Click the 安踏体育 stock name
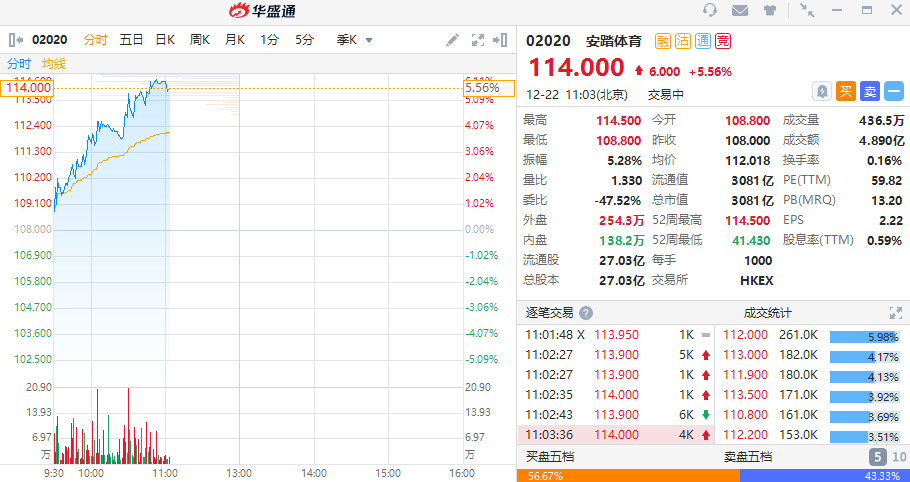 [x=614, y=41]
